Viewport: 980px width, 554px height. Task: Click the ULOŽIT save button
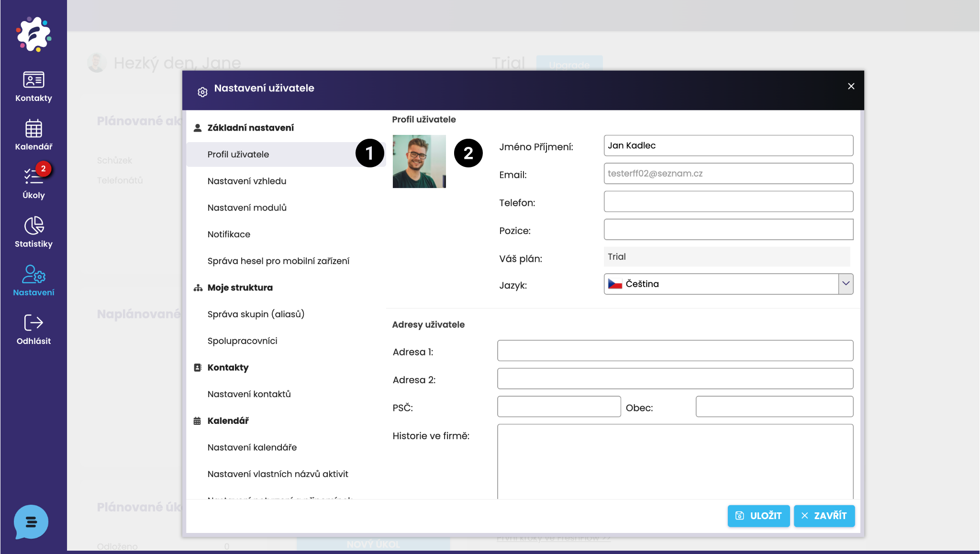click(758, 516)
